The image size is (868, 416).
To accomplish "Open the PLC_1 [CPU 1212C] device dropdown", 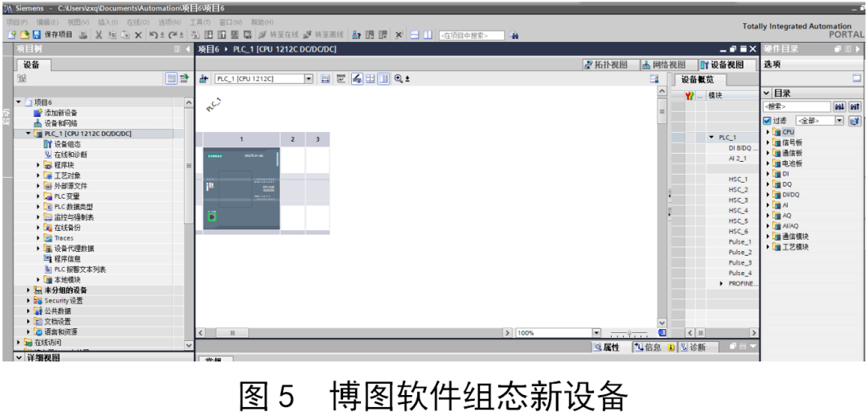I will [309, 79].
